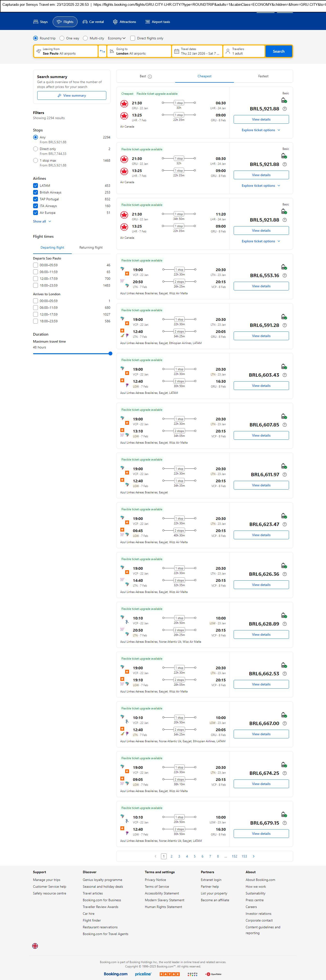Switch to the Returning flight tab
326x980 pixels.
91,248
